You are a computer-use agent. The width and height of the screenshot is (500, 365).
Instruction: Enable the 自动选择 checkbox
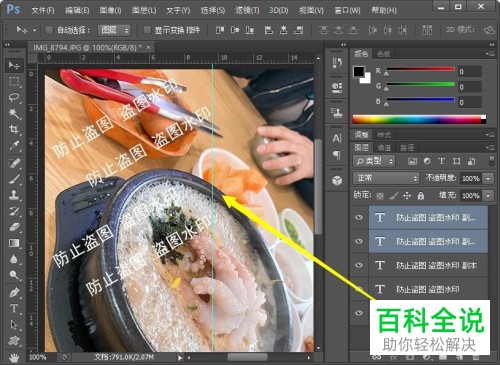(49, 30)
